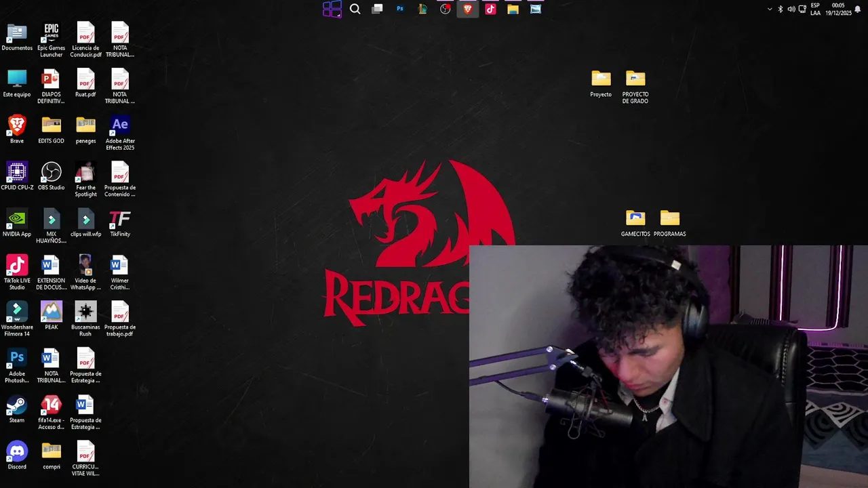Switch to OBS recording icon in taskbar

pos(446,9)
